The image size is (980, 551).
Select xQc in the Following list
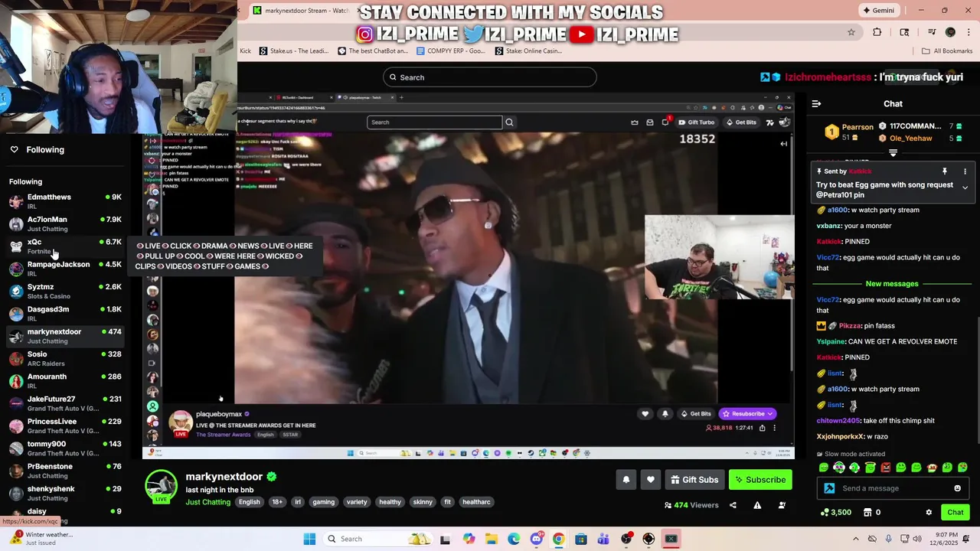coord(65,246)
